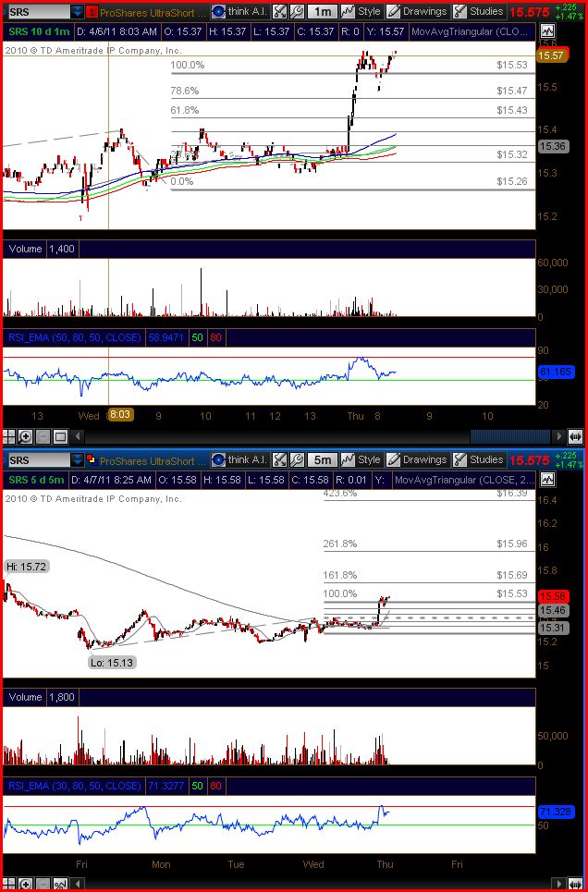Open symbol dropdown arrow in bottom chart
588x892 pixels.
78,459
